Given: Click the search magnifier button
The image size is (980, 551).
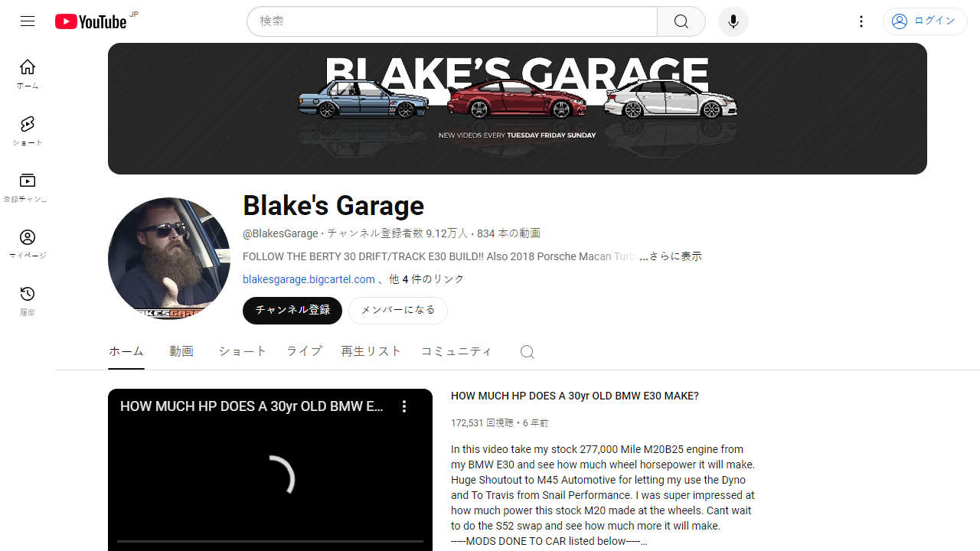Looking at the screenshot, I should click(x=681, y=21).
